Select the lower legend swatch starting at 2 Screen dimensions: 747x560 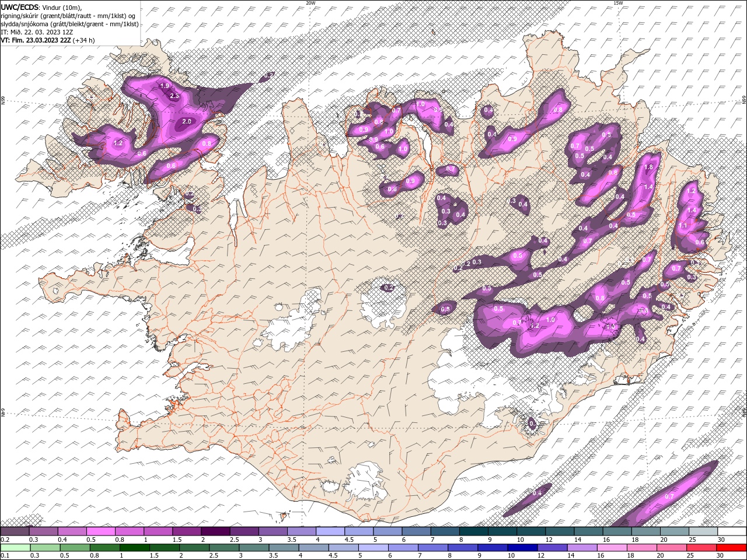(x=195, y=548)
